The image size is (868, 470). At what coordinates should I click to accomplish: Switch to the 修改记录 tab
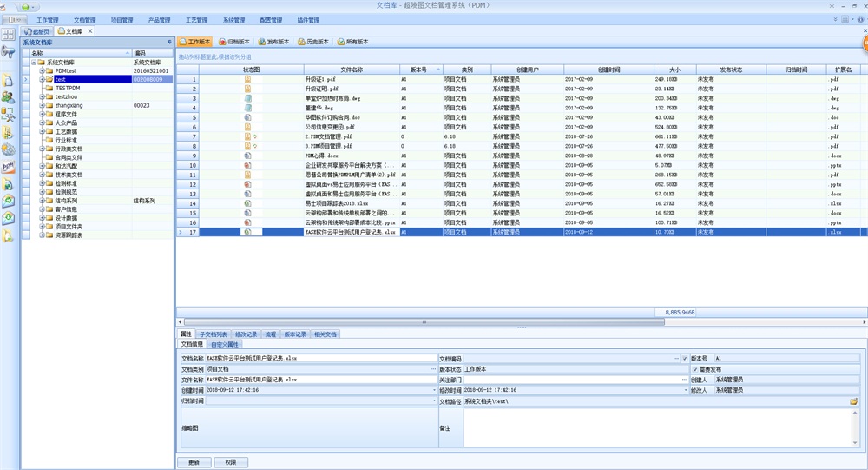246,334
